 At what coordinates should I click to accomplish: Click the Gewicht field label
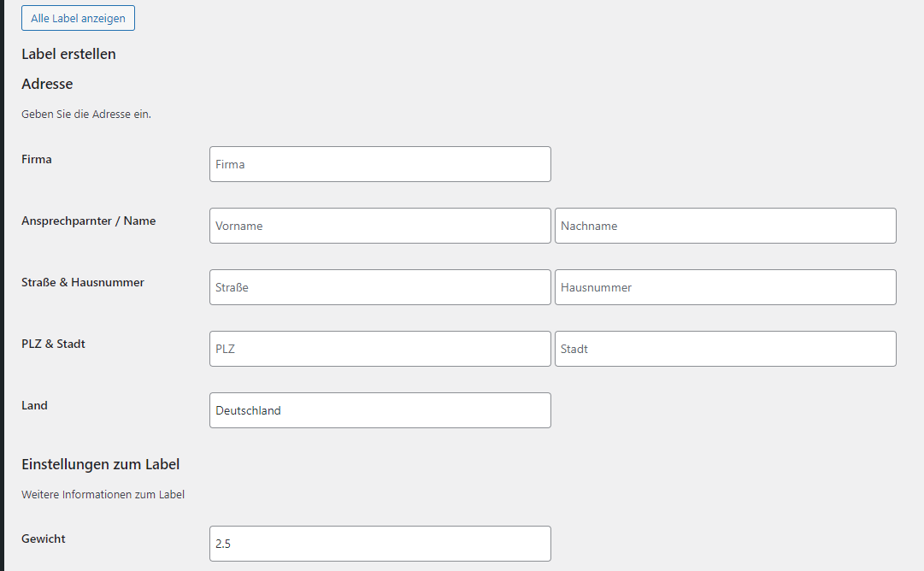point(43,539)
